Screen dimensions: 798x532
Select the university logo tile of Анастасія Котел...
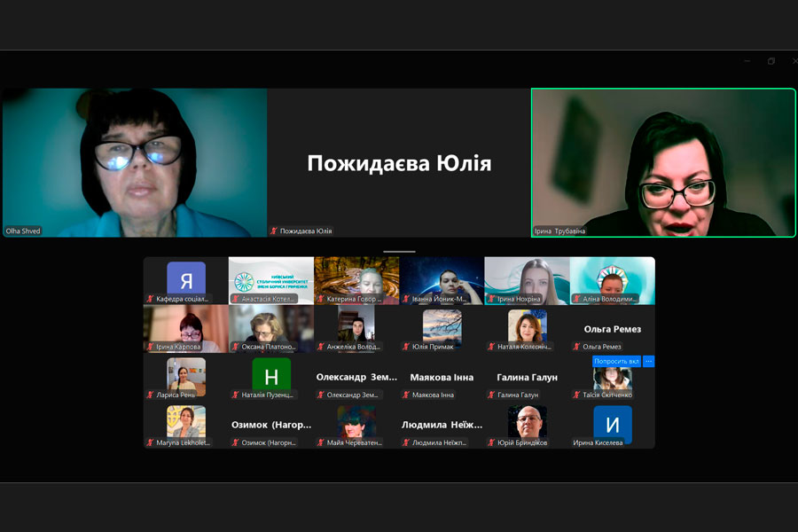271,280
